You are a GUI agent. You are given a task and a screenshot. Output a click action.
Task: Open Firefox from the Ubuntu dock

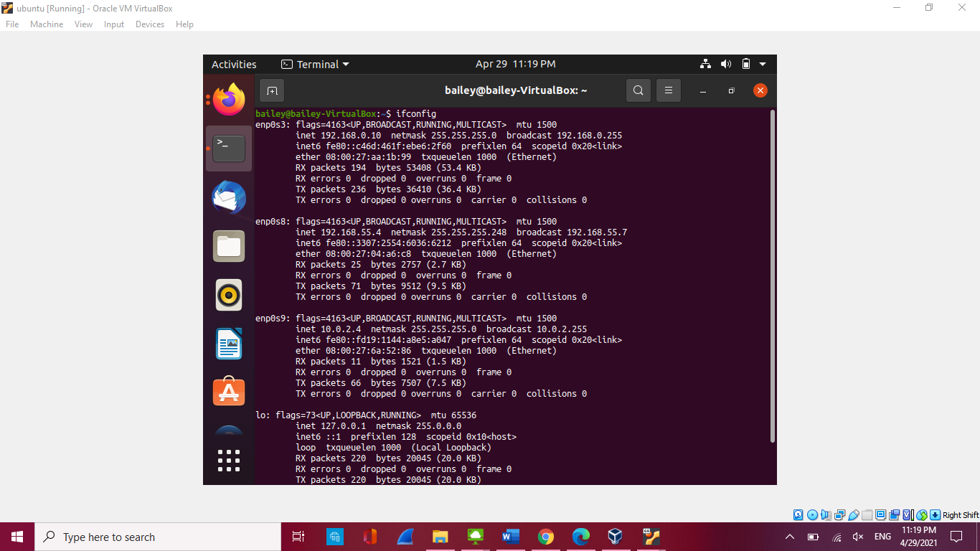point(229,99)
